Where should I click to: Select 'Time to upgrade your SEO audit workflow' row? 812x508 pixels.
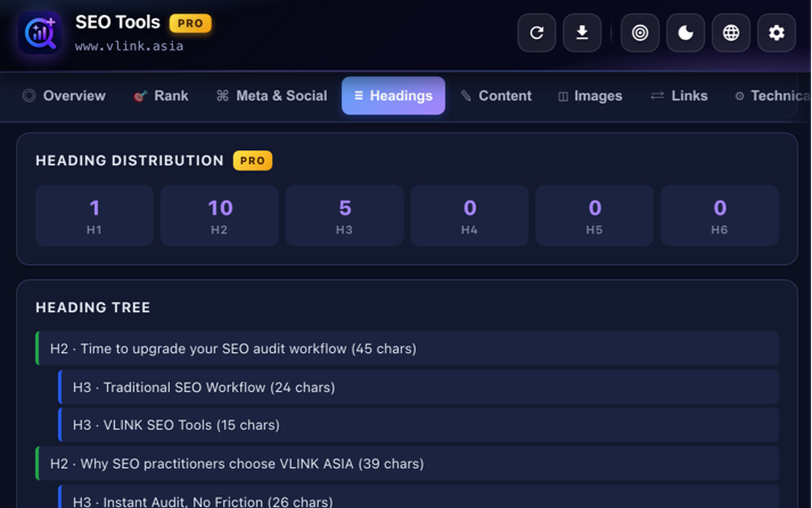coord(407,349)
